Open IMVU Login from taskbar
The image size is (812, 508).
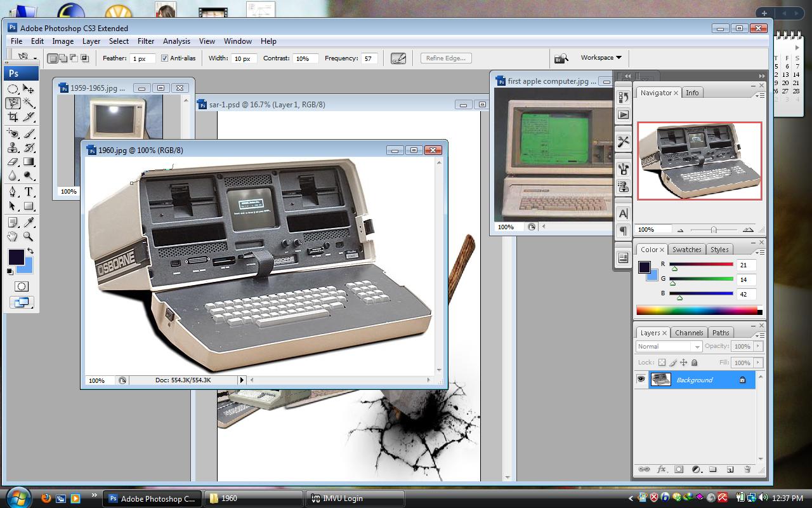355,498
